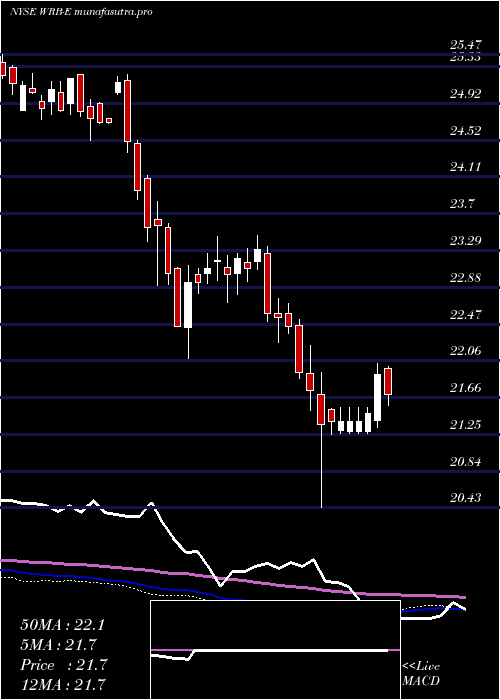Click the '<<Live MACD' label

click(421, 674)
